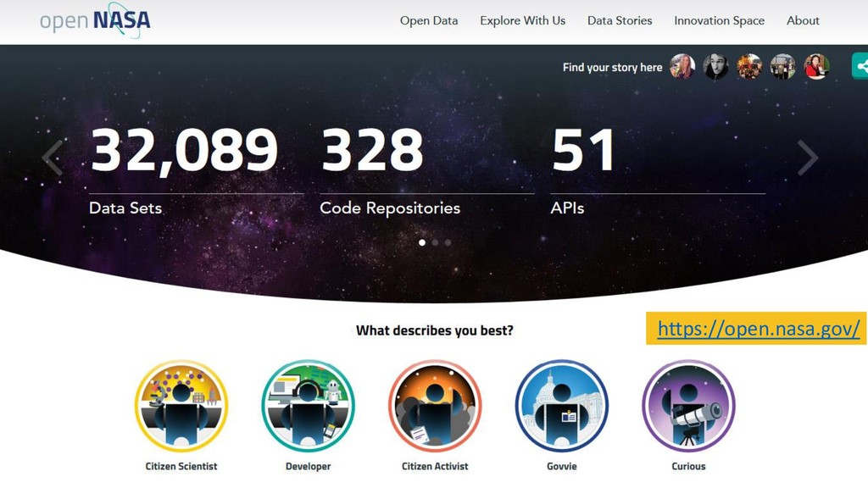Go to Data Stories
The height and width of the screenshot is (488, 868).
point(620,20)
